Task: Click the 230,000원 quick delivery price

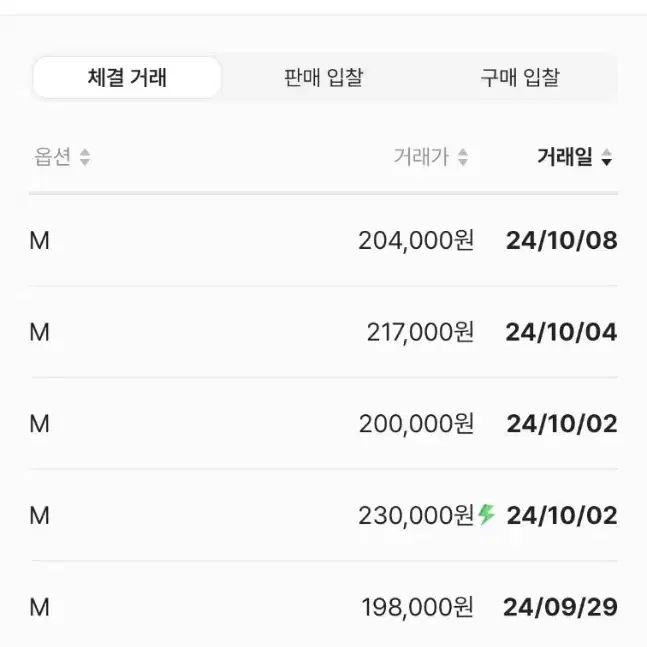Action: 416,515
